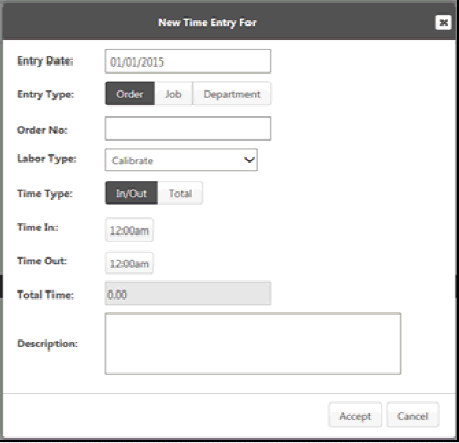Click the Labor Type label

point(47,159)
